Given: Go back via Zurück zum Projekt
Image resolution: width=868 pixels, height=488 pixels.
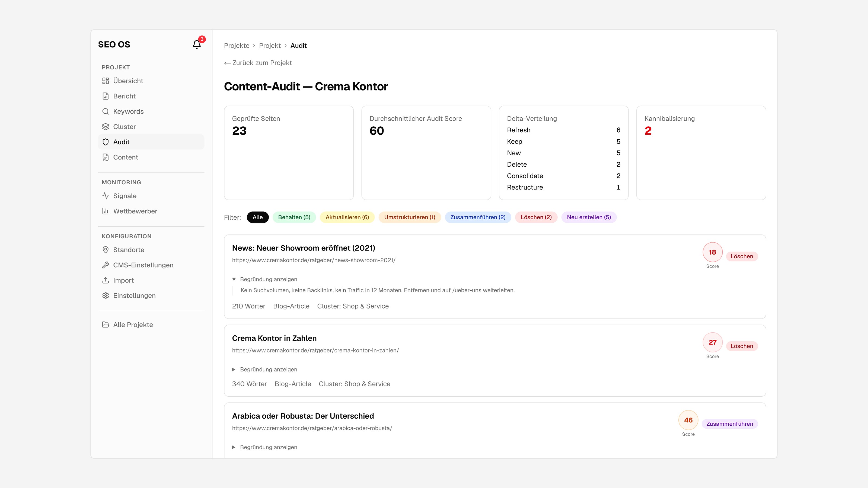Looking at the screenshot, I should coord(258,63).
